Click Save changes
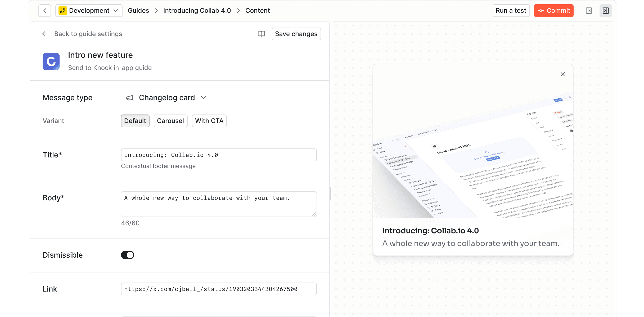Screen dimensions: 644x317 296,34
